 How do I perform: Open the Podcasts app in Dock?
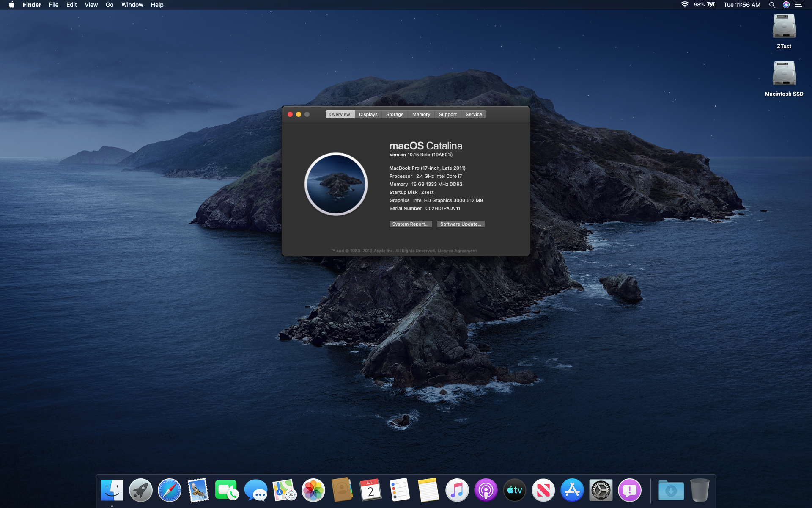(486, 490)
